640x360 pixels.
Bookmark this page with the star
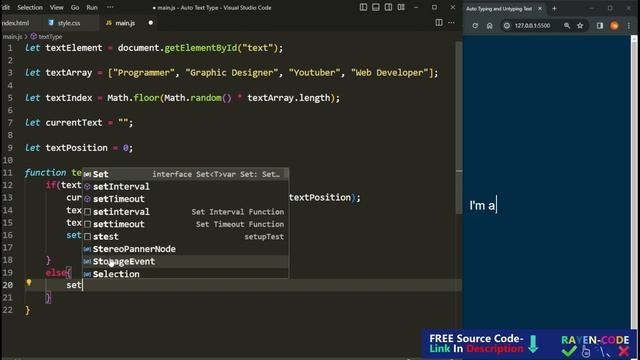point(580,25)
